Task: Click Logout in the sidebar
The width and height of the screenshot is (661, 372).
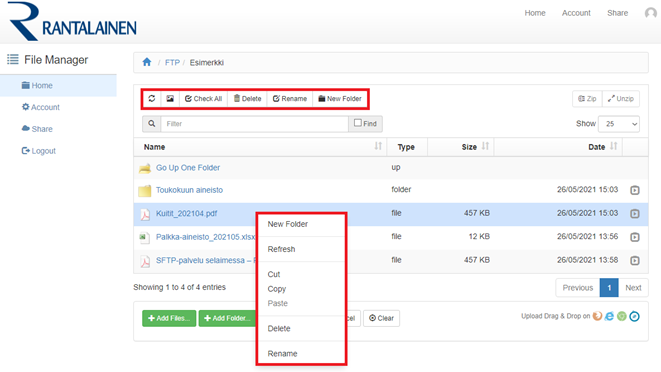Action: pyautogui.click(x=38, y=151)
